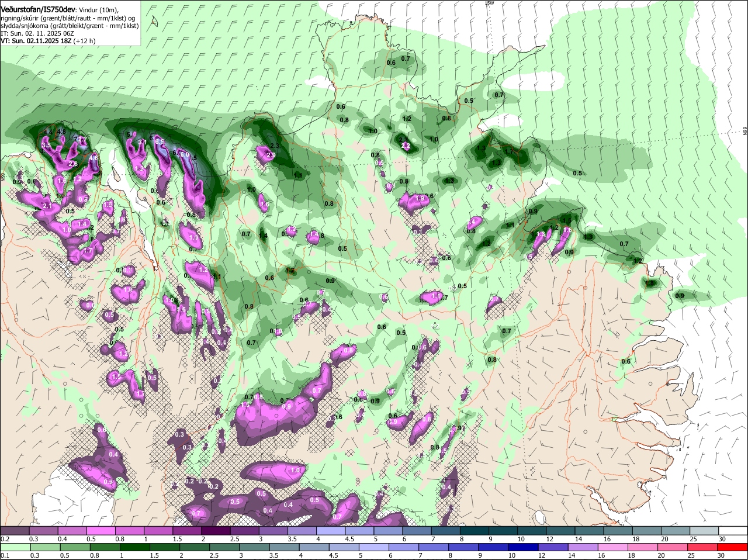Click the 'slydda/snjókoma' legend description line
Viewport: 748px width, 560px height.
70,26
